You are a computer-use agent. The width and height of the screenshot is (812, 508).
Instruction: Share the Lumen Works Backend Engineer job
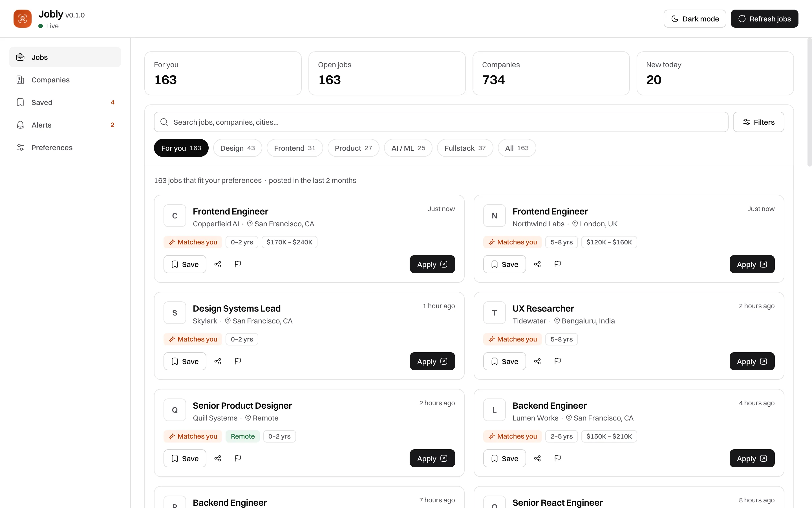point(538,458)
